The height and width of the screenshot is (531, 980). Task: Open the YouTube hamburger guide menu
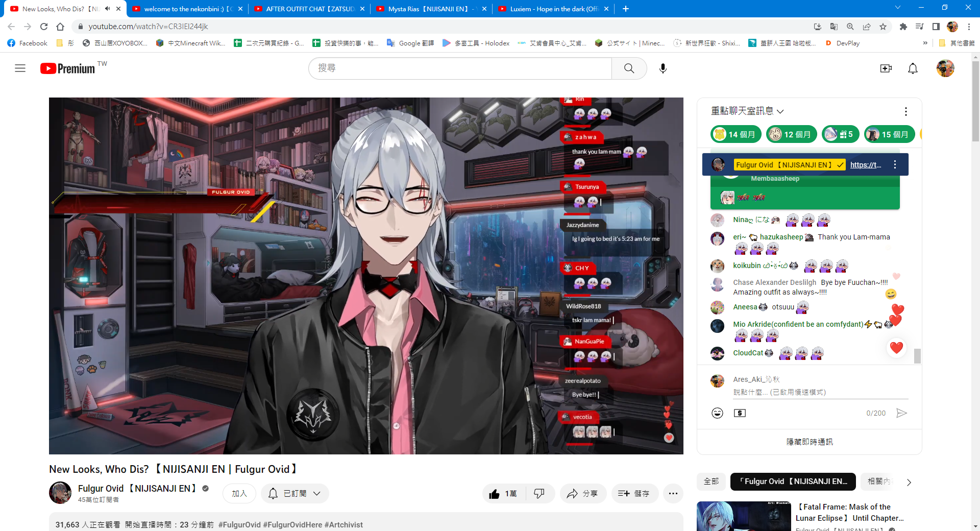click(20, 68)
